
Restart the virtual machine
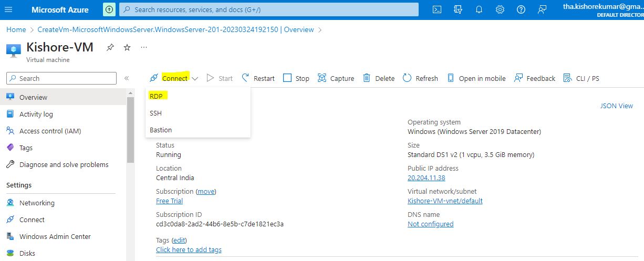click(258, 78)
